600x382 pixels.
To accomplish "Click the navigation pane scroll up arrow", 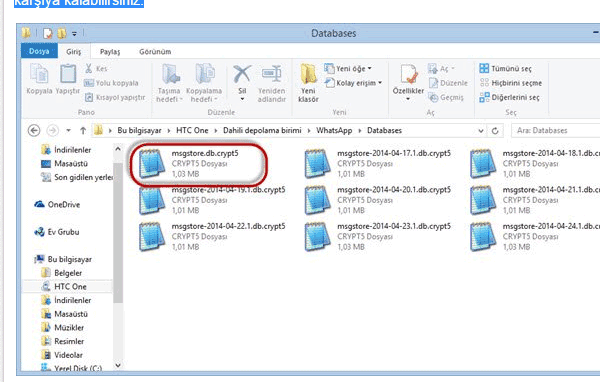I will (x=118, y=149).
